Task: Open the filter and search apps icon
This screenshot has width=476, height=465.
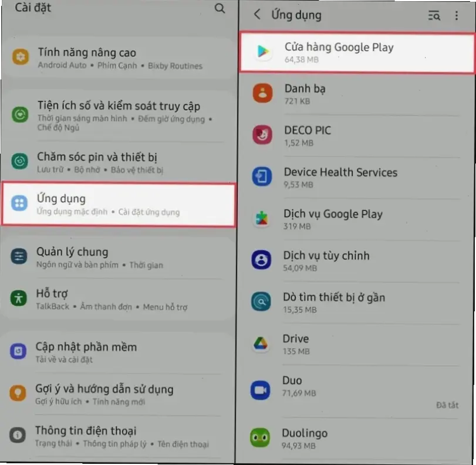Action: tap(434, 15)
